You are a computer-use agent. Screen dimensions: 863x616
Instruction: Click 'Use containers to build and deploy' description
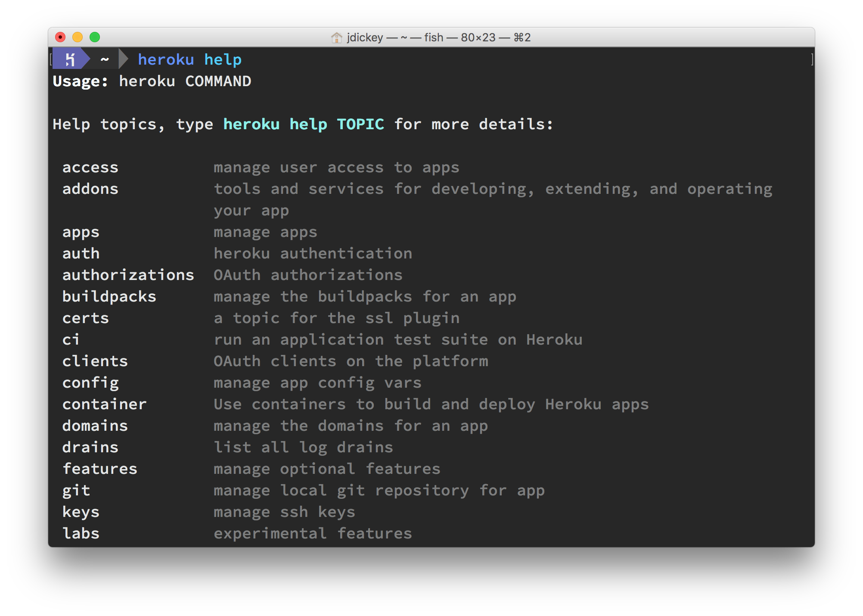[431, 405]
